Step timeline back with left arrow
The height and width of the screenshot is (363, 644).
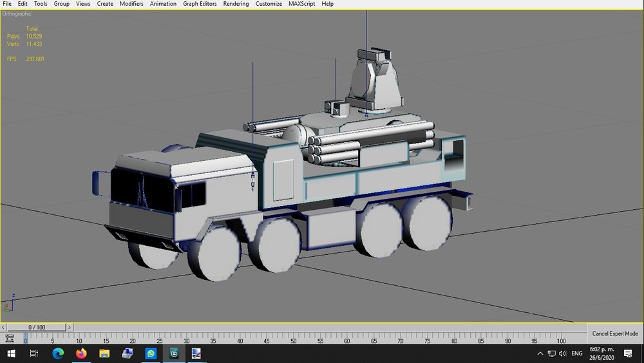[x=3, y=327]
